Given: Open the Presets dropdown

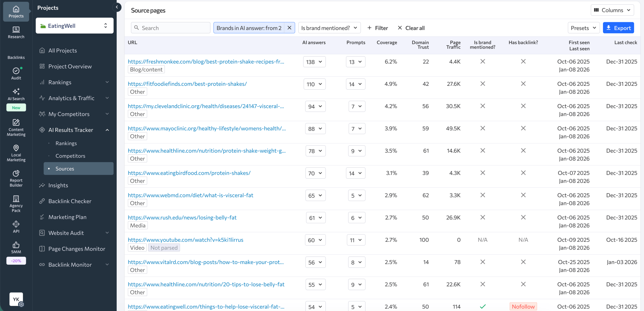Looking at the screenshot, I should (583, 28).
